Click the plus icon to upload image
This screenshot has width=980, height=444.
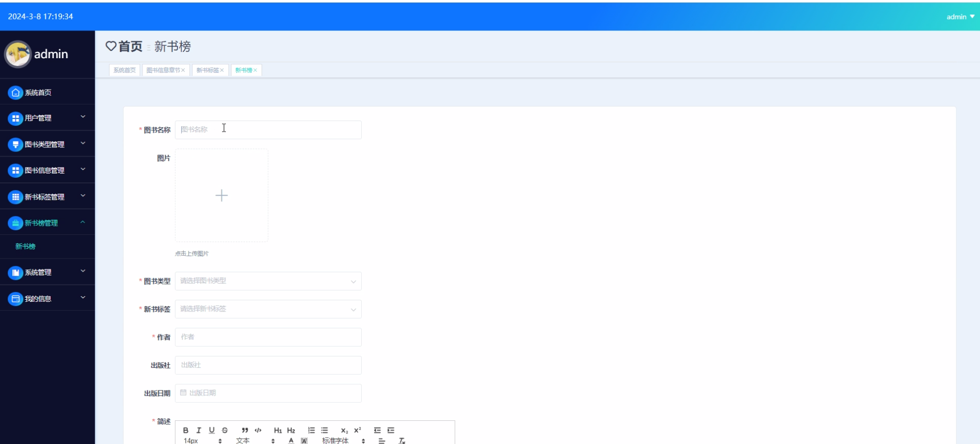pyautogui.click(x=221, y=195)
